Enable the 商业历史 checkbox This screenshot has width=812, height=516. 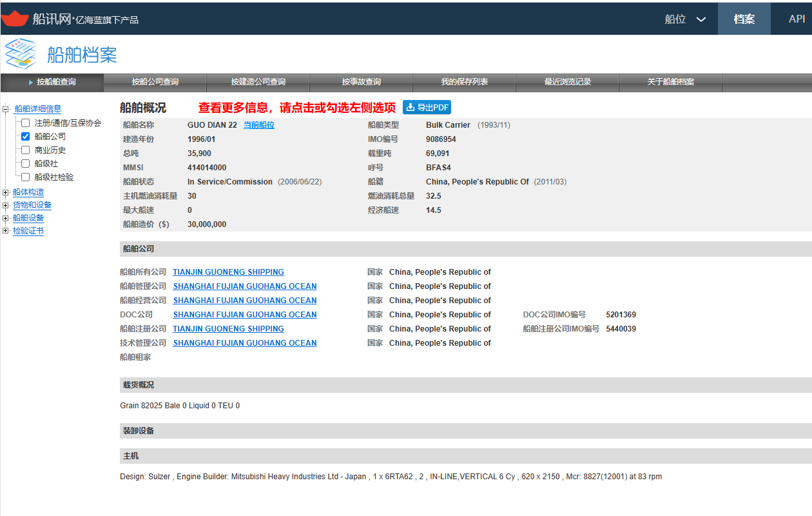pyautogui.click(x=25, y=150)
